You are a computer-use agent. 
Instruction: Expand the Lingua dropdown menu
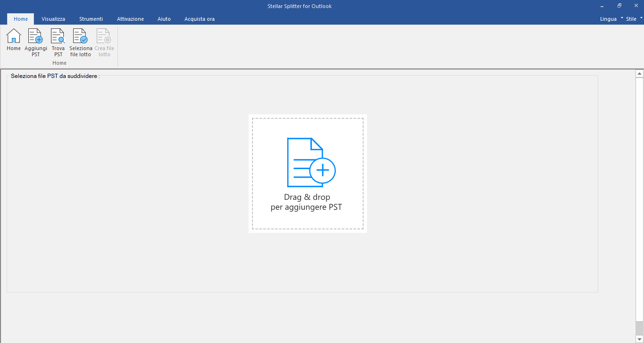pyautogui.click(x=611, y=19)
